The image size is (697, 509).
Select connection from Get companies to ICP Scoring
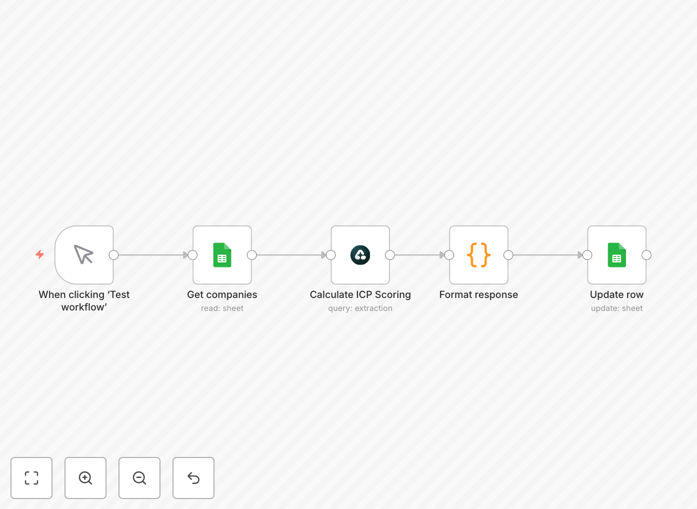click(291, 255)
